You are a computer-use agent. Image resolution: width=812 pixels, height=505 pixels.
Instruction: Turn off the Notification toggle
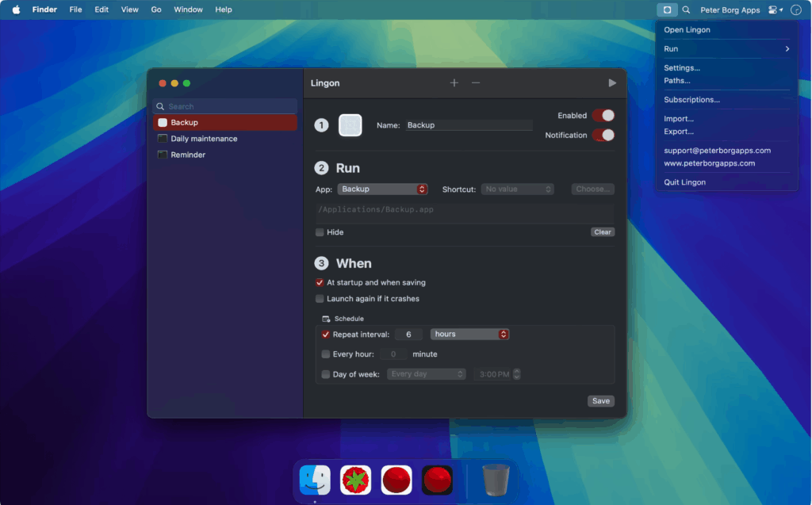pos(603,135)
